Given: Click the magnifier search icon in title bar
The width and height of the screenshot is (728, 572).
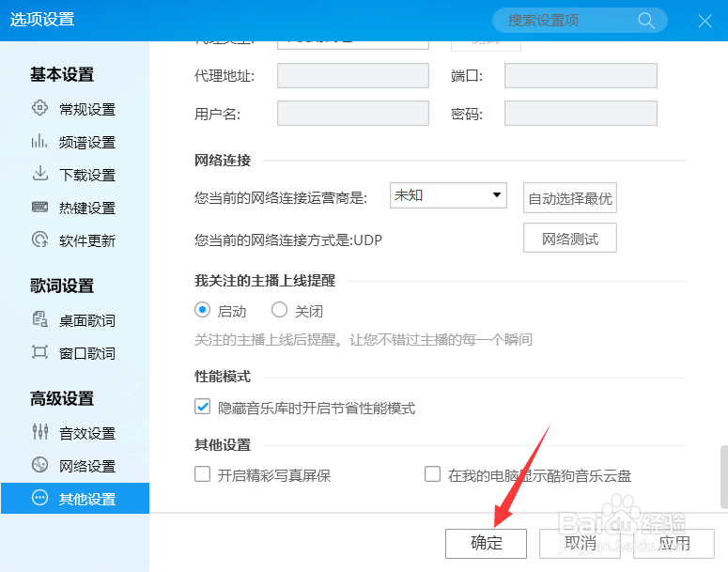Looking at the screenshot, I should [646, 21].
